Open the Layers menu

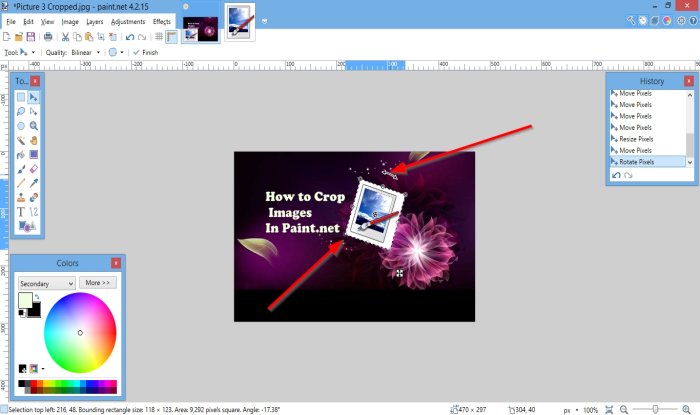point(95,21)
